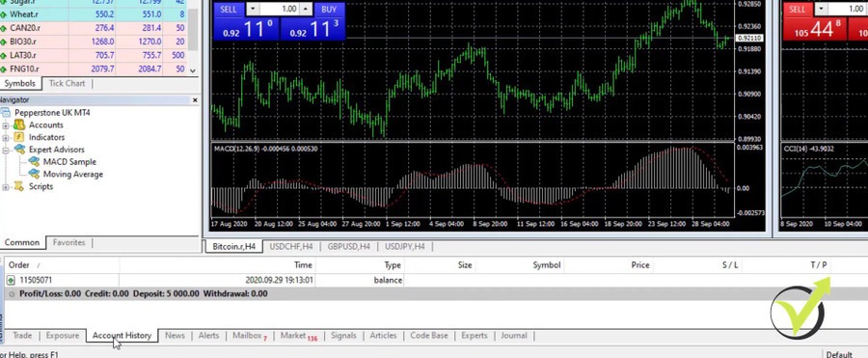Click the Symbol column header

click(520, 265)
